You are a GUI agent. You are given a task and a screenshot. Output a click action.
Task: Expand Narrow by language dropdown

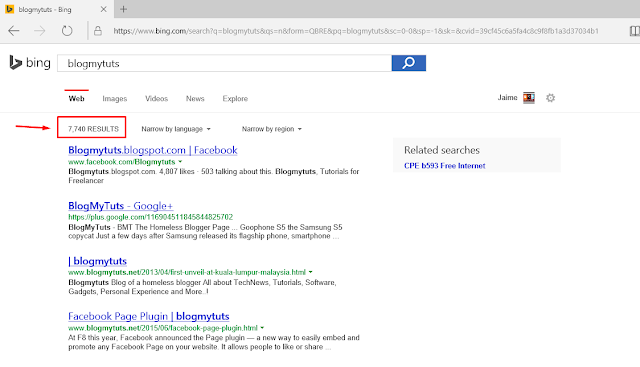(x=176, y=129)
